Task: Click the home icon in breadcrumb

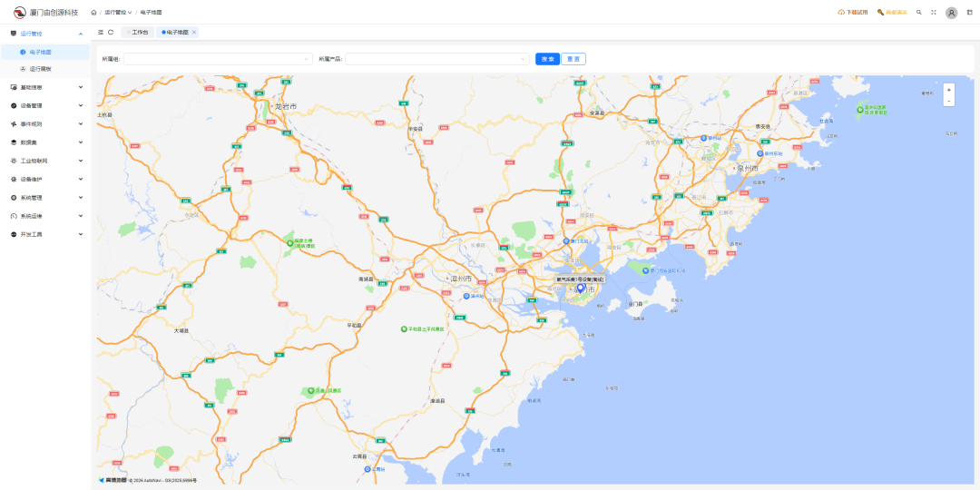Action: coord(93,13)
